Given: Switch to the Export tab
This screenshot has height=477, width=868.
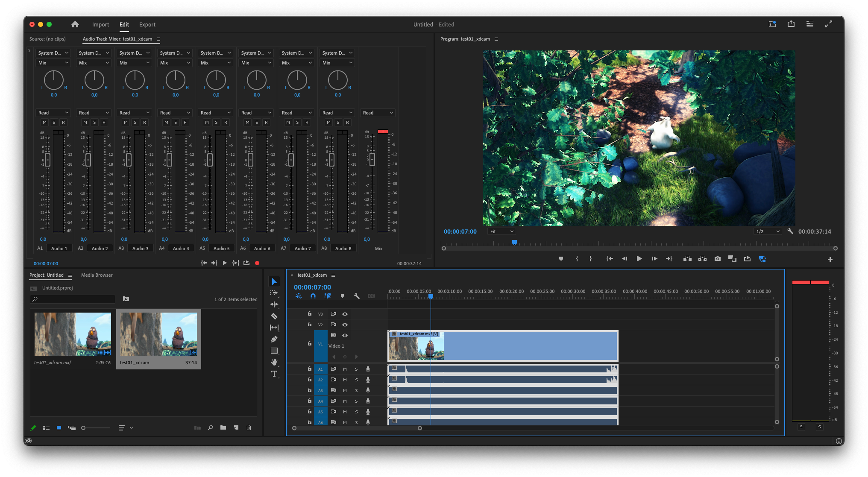Looking at the screenshot, I should [x=147, y=24].
